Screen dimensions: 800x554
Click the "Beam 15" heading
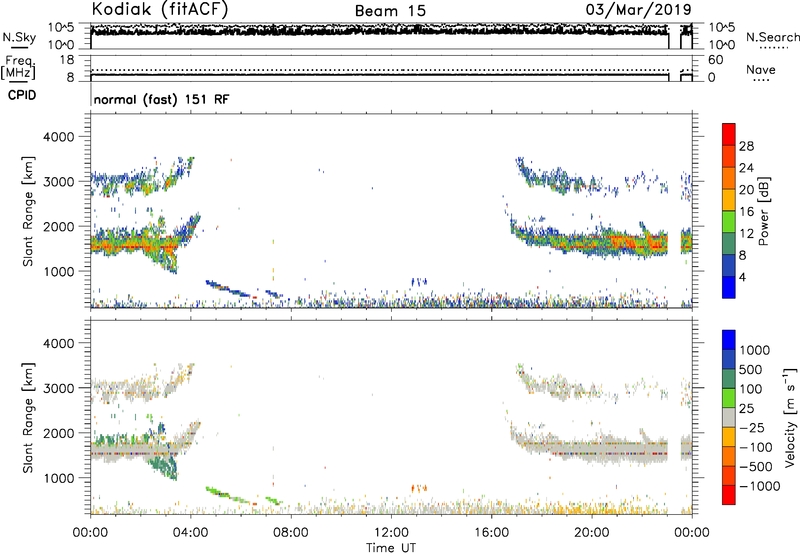point(390,11)
